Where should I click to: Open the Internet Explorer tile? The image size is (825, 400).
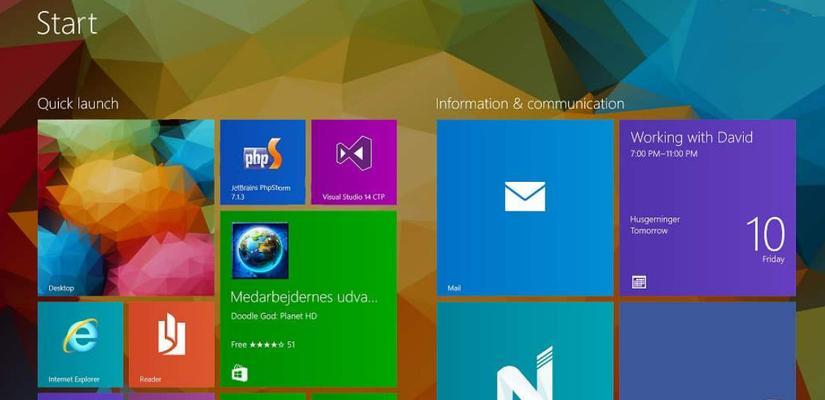pos(81,345)
